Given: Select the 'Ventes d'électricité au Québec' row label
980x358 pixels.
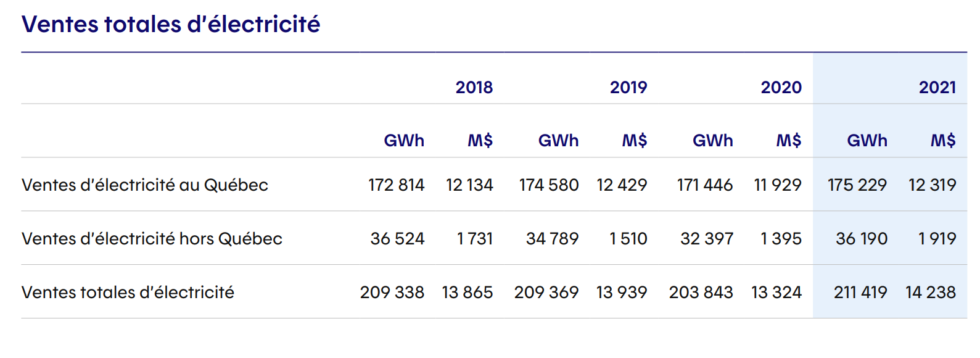Looking at the screenshot, I should [145, 185].
